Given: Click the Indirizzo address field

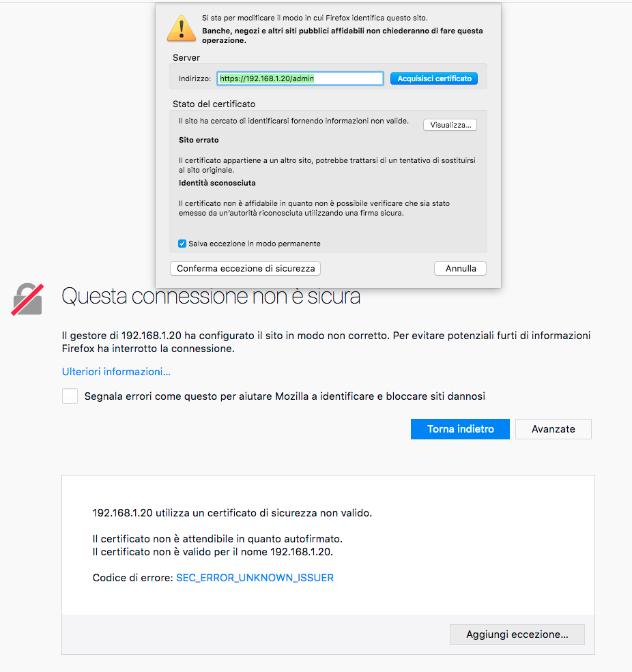Looking at the screenshot, I should pos(300,78).
